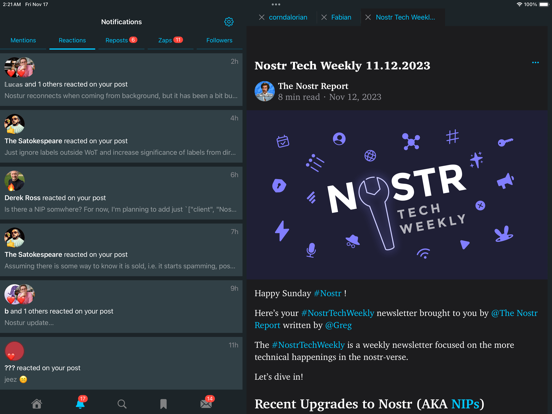
Task: Tap the multitasking three dots at top
Action: tap(276, 5)
